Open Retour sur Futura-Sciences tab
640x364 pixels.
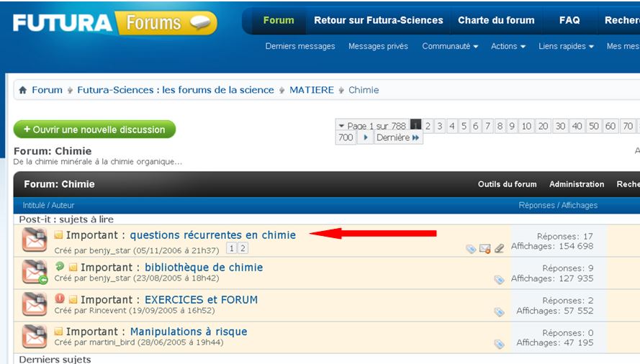pyautogui.click(x=379, y=20)
